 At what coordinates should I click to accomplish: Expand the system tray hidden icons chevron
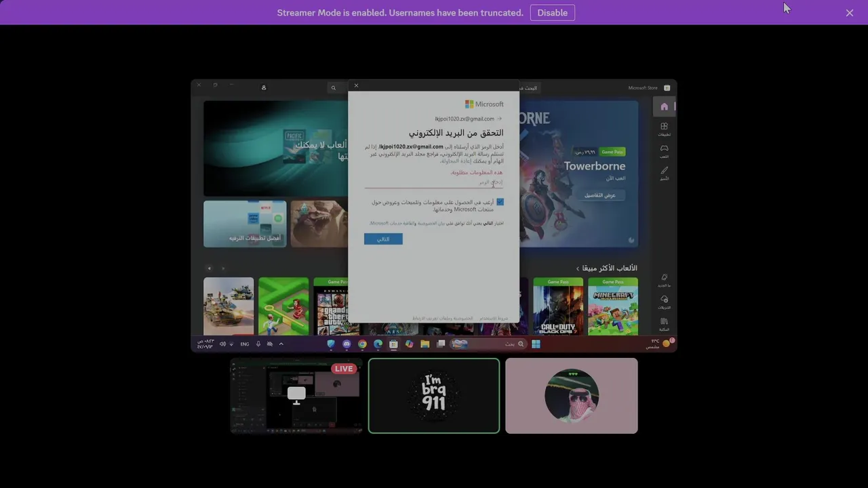[x=281, y=344]
